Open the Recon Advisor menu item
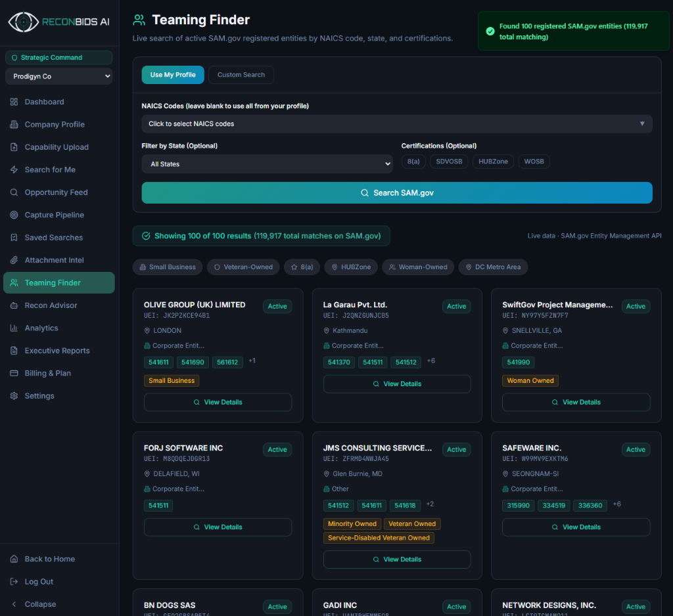Viewport: 673px width, 616px height. [x=58, y=305]
